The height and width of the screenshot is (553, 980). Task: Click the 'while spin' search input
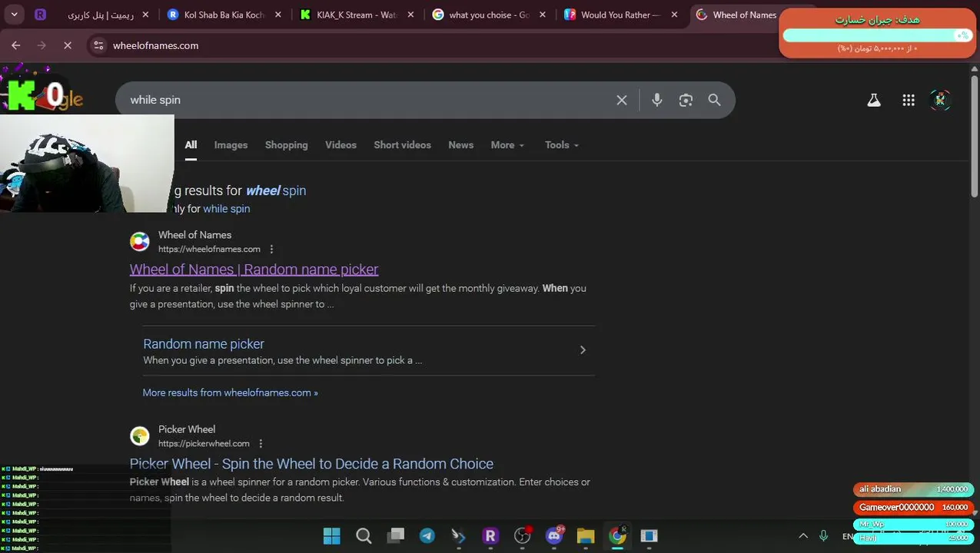[369, 100]
